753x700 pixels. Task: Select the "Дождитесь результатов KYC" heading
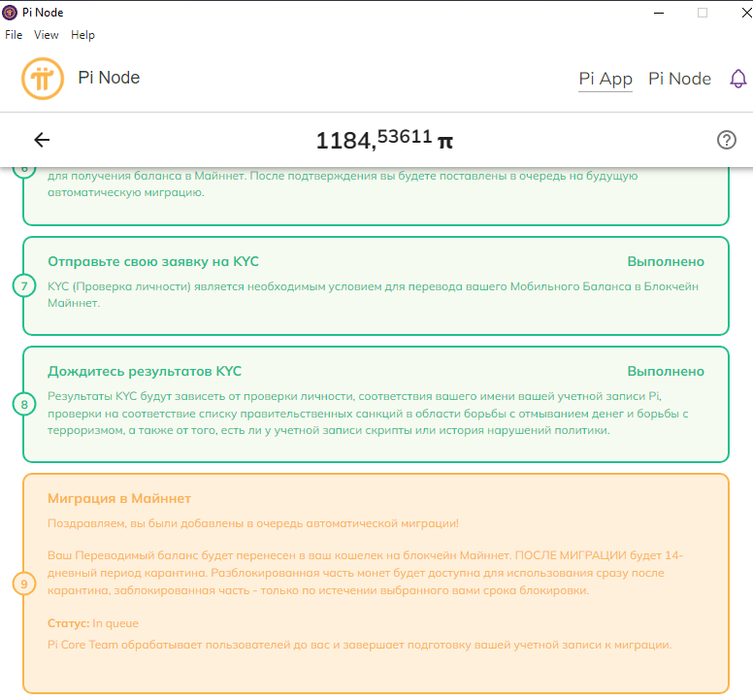tap(145, 372)
